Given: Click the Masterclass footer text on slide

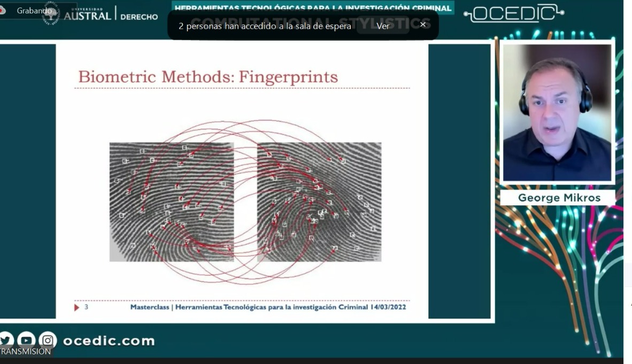Looking at the screenshot, I should click(268, 307).
